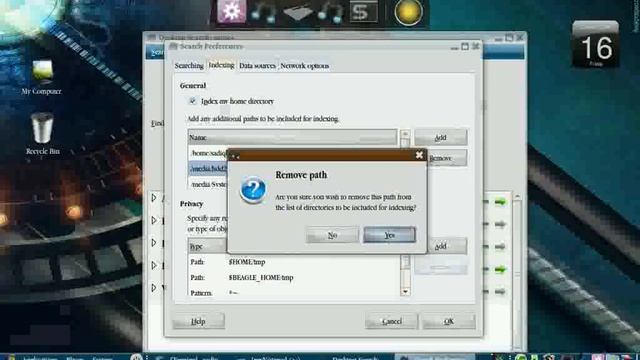This screenshot has height=360, width=640.
Task: Open the Data sources tab
Action: point(257,66)
